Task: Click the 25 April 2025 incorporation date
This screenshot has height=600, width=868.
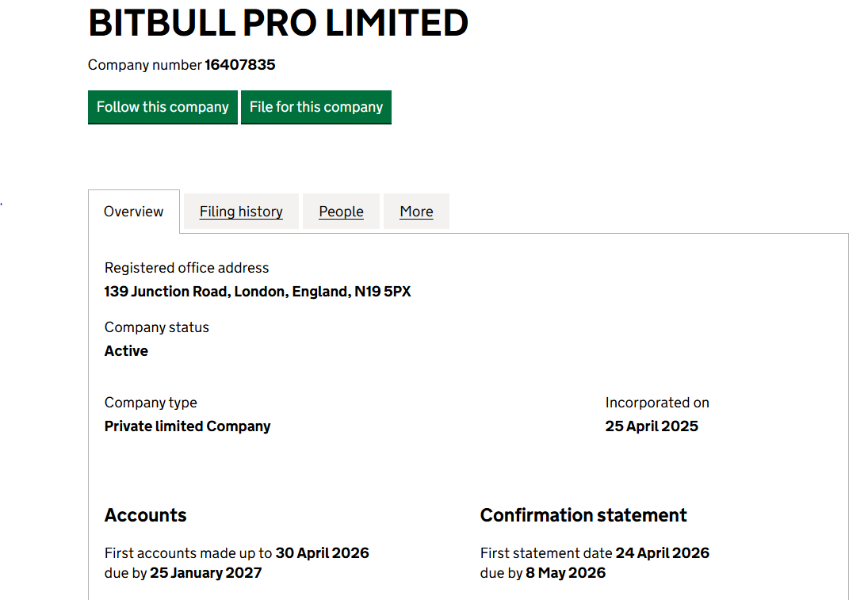Action: click(x=652, y=426)
